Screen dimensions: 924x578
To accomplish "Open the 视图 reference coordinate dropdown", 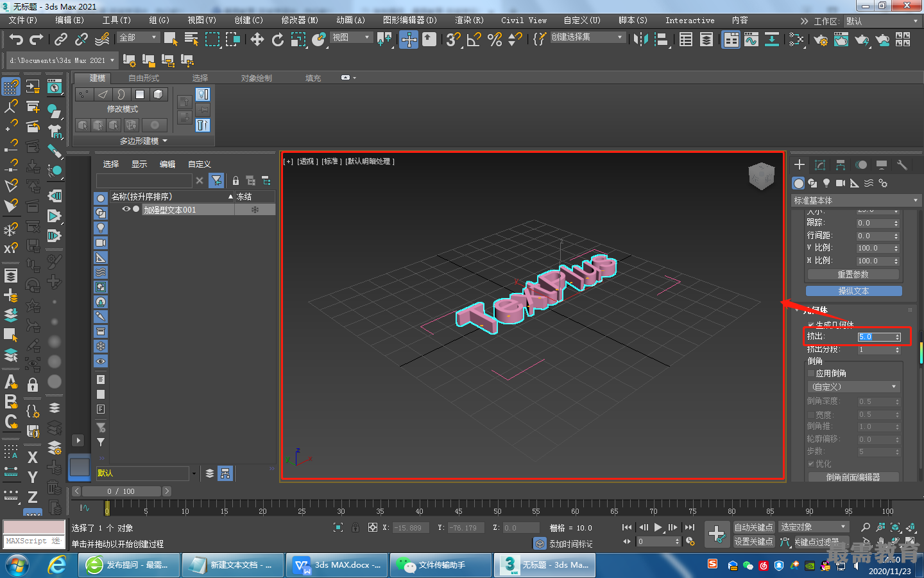I will pyautogui.click(x=351, y=37).
